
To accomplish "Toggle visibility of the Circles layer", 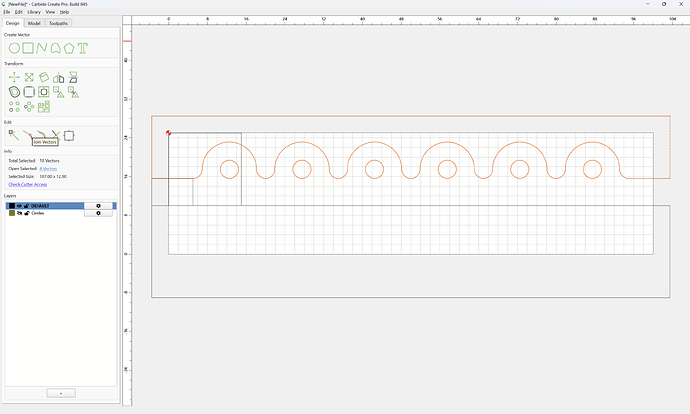I will [x=19, y=213].
